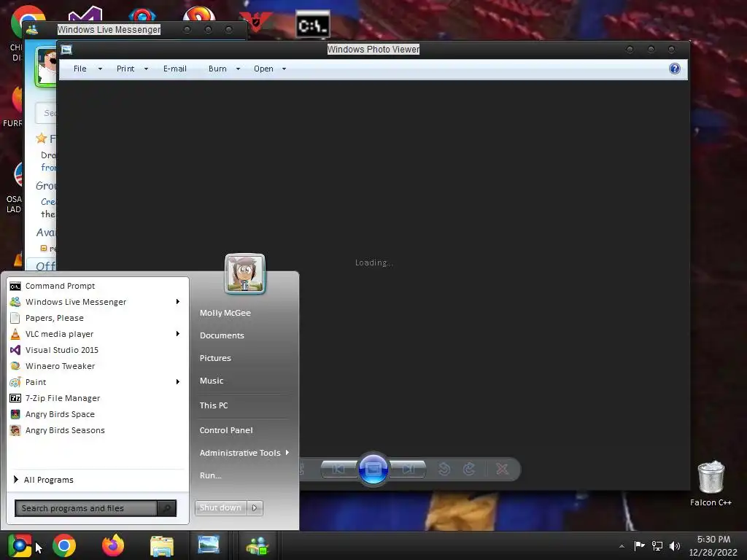Click the Shut down button
Viewport: 747px width, 560px height.
pyautogui.click(x=220, y=508)
